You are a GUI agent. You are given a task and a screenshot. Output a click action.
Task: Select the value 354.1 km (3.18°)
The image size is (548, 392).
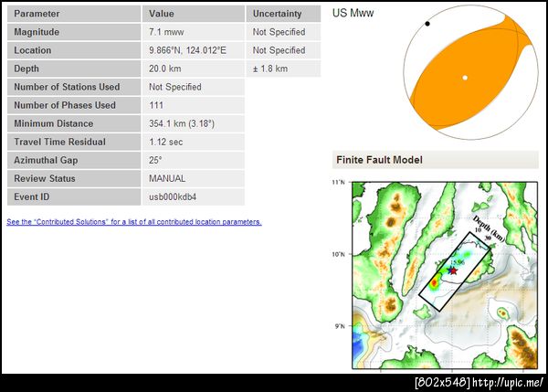182,123
